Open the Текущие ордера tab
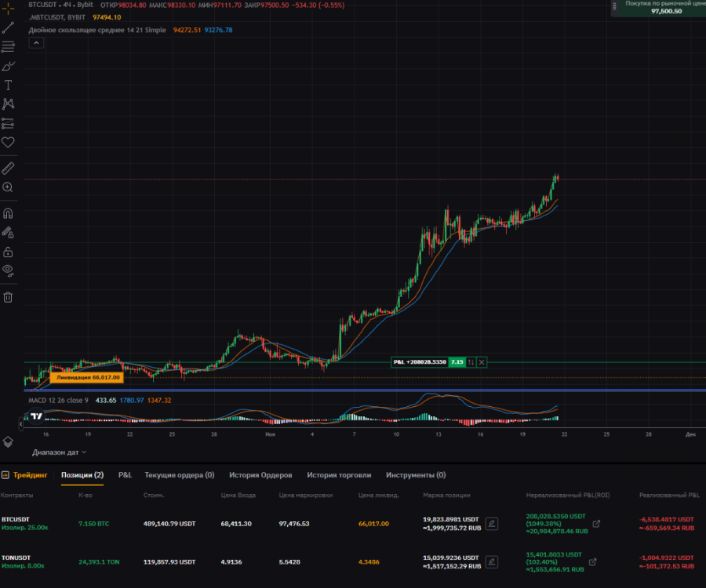Image resolution: width=706 pixels, height=588 pixels. tap(180, 475)
